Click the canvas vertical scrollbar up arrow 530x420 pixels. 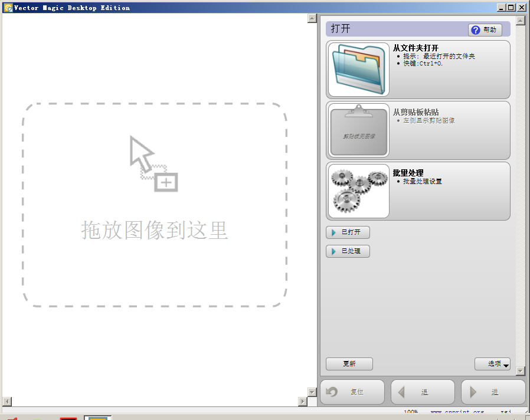(x=312, y=18)
